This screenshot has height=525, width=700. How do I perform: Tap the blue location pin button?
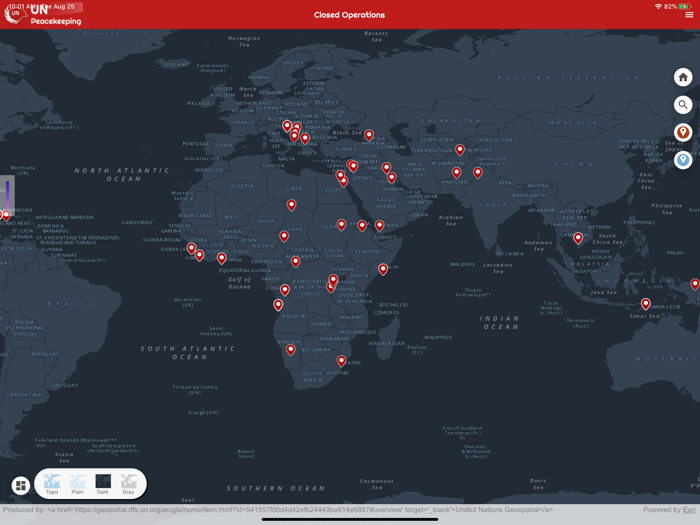point(683,160)
